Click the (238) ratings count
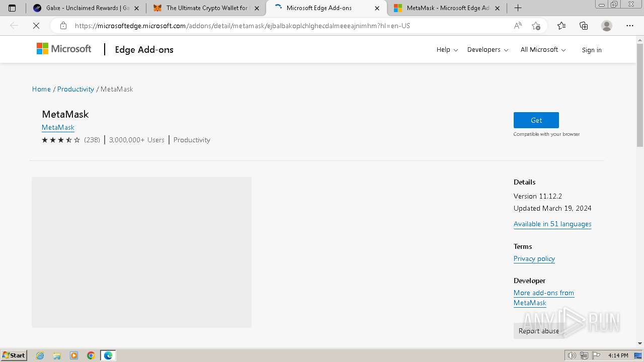644x362 pixels. click(92, 140)
